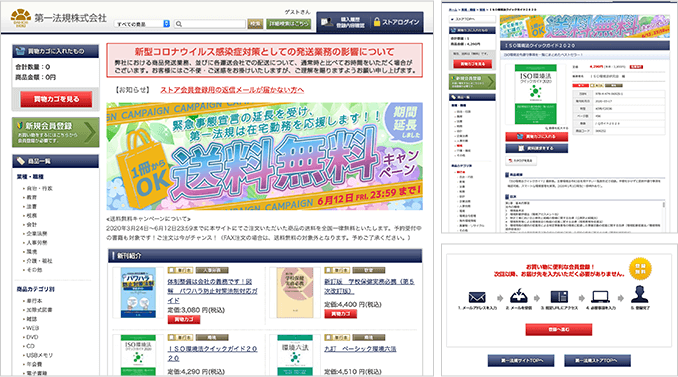
Task: Click the ストアログイン lock tab
Action: pyautogui.click(x=396, y=22)
